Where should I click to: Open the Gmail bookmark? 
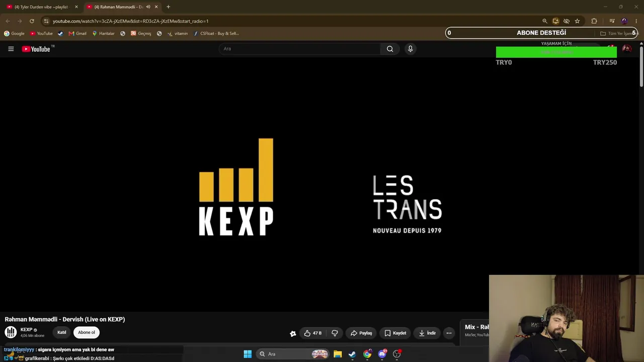point(77,34)
